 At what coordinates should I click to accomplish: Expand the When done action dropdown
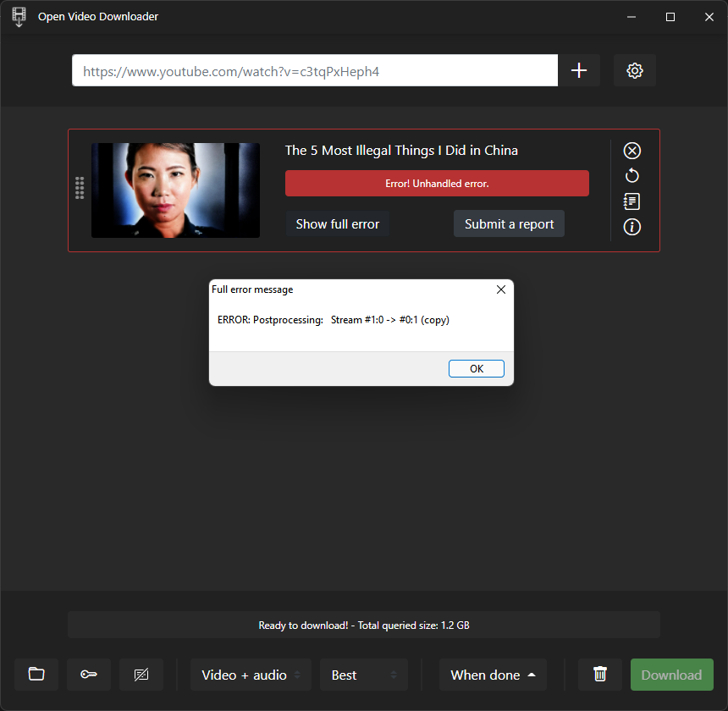(493, 675)
